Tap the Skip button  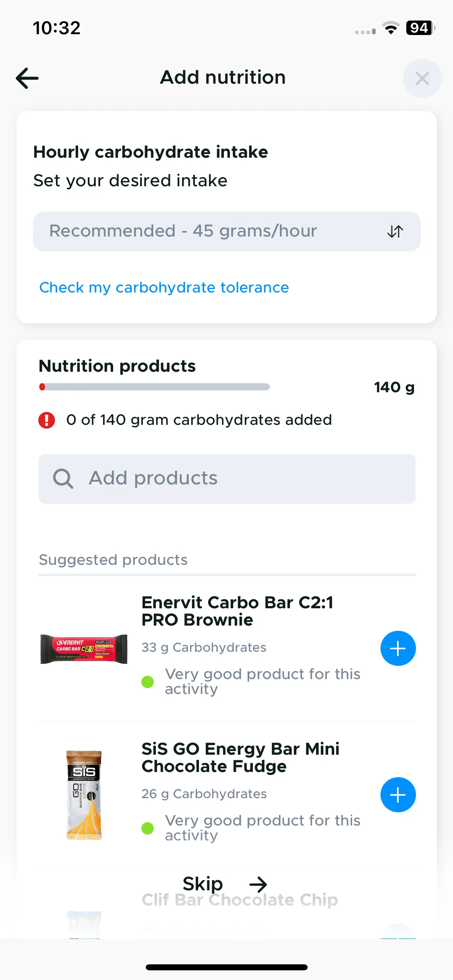pos(203,884)
